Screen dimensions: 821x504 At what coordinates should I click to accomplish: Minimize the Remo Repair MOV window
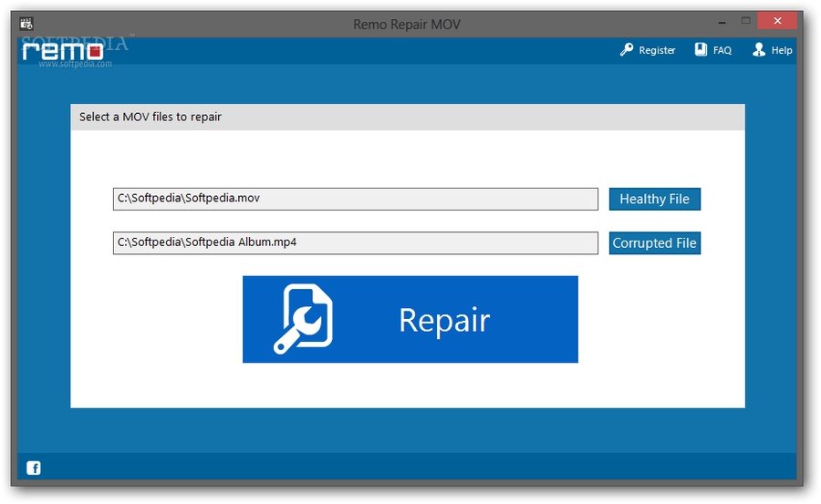[722, 23]
